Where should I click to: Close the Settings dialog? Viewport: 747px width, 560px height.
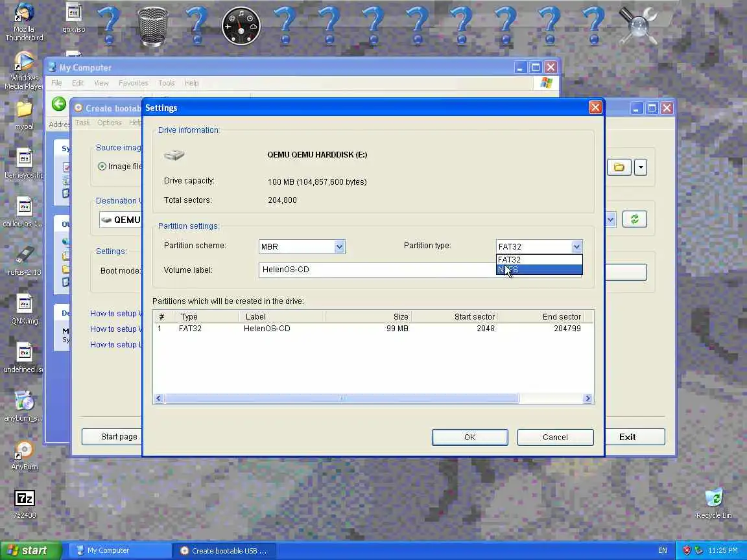595,108
